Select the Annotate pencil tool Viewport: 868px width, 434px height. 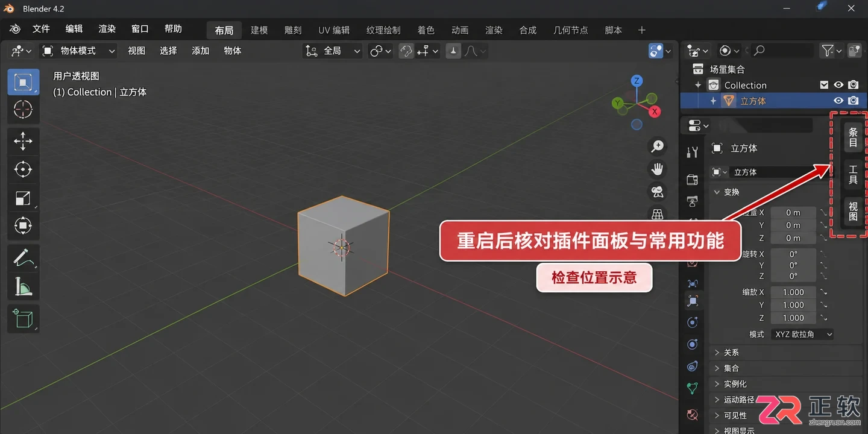click(23, 258)
